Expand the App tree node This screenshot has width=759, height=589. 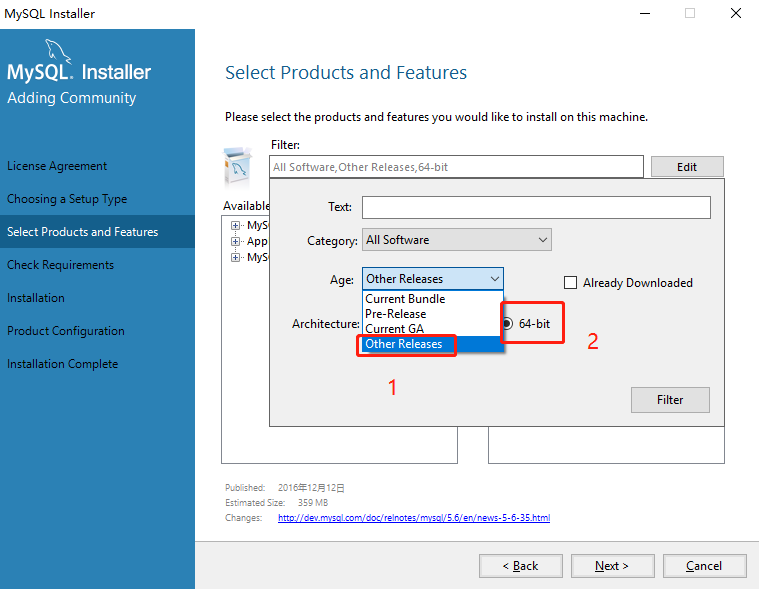click(235, 242)
